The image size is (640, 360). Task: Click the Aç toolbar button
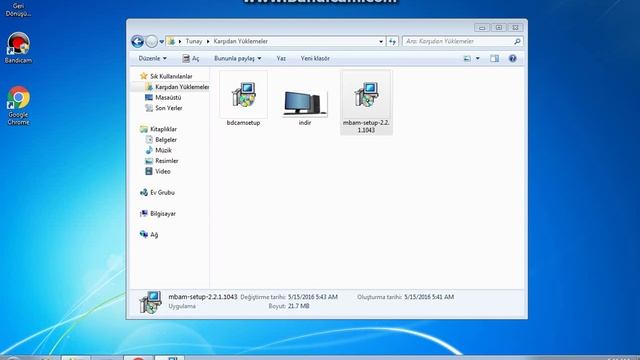191,58
